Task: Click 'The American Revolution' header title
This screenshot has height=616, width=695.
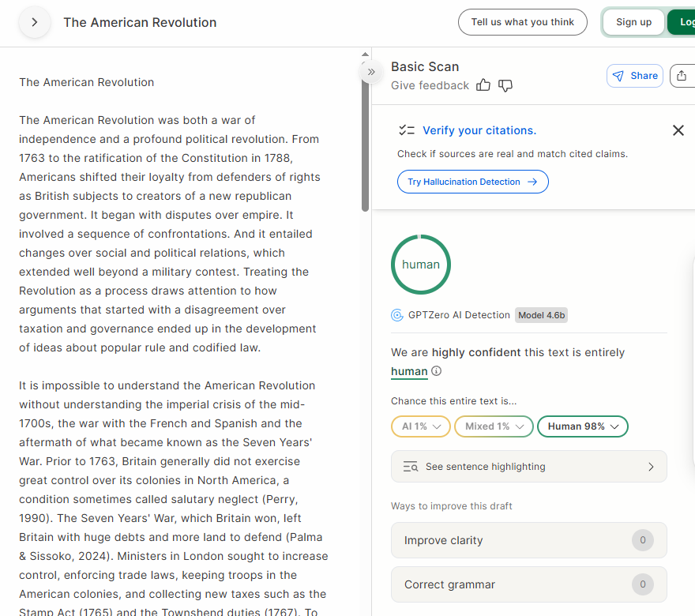Action: coord(140,23)
